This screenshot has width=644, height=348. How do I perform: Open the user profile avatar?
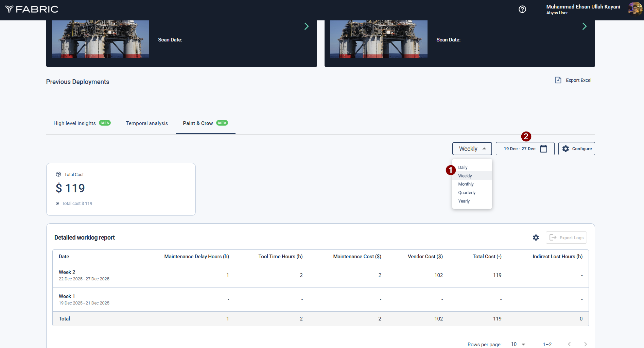(634, 9)
